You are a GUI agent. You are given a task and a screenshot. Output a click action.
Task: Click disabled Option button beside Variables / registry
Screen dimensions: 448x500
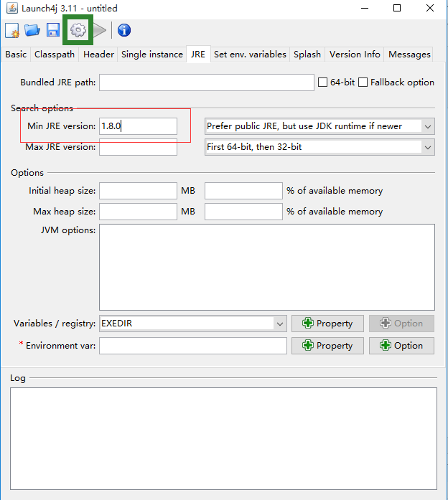coord(401,324)
